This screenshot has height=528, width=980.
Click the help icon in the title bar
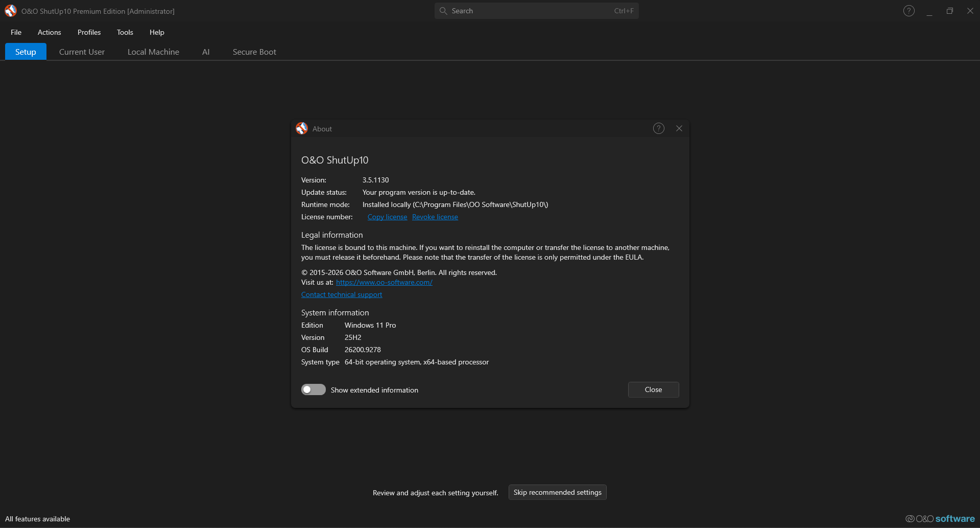pos(909,11)
